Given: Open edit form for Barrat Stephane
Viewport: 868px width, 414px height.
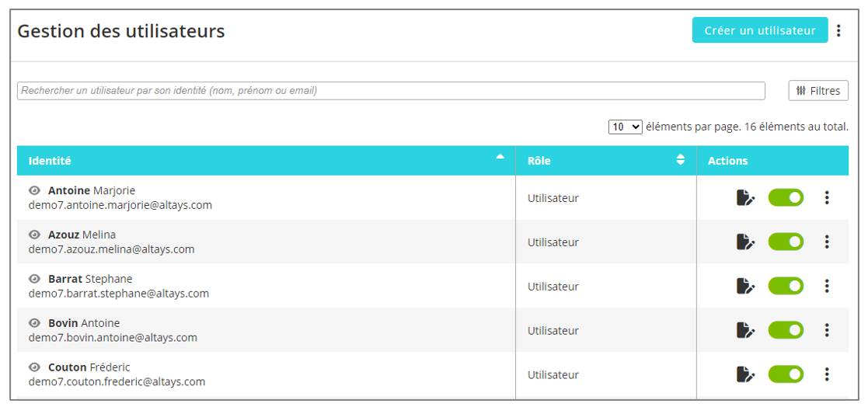Looking at the screenshot, I should tap(745, 287).
